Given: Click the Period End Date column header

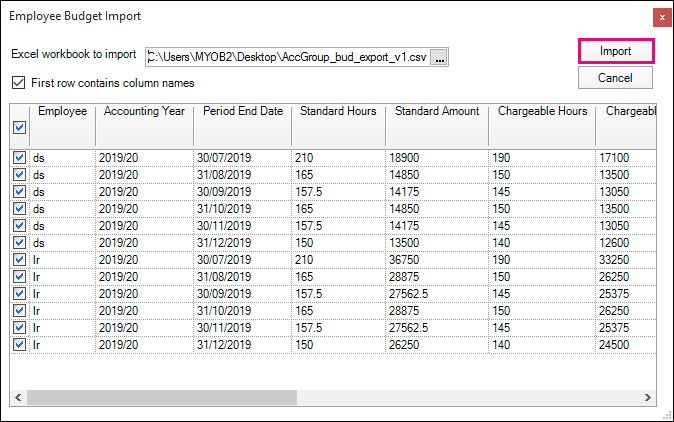Looking at the screenshot, I should pos(243,111).
